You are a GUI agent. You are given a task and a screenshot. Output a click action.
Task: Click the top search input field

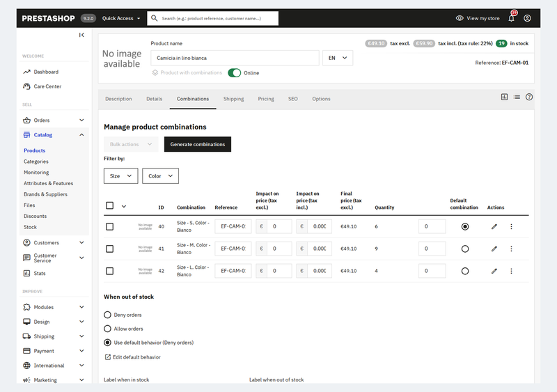[213, 18]
